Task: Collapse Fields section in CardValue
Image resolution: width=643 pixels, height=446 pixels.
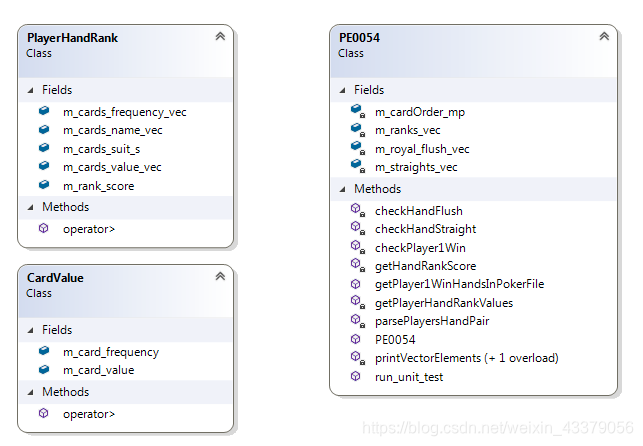Action: 30,330
